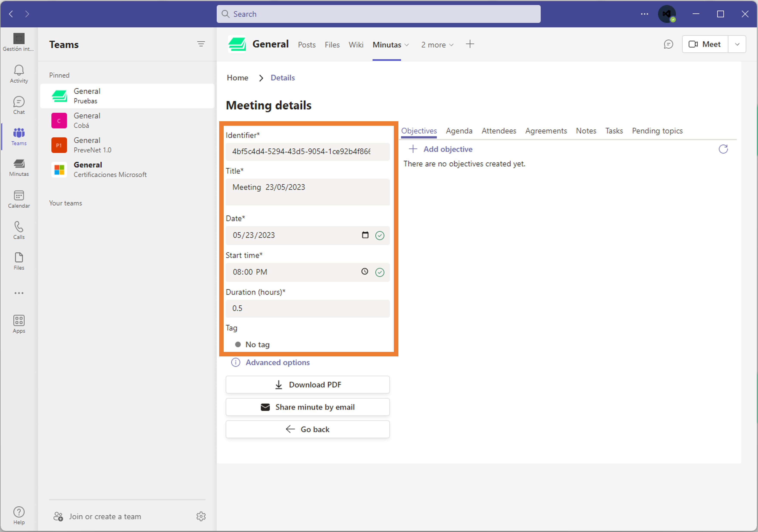Image resolution: width=758 pixels, height=532 pixels.
Task: Select the Attendees tab
Action: 499,131
